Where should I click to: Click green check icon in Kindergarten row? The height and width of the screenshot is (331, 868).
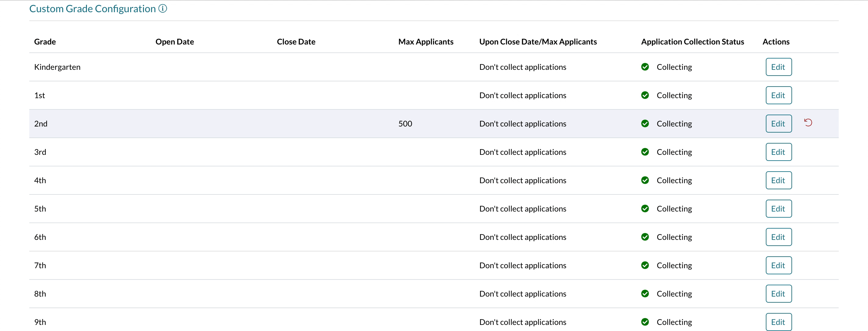[645, 67]
